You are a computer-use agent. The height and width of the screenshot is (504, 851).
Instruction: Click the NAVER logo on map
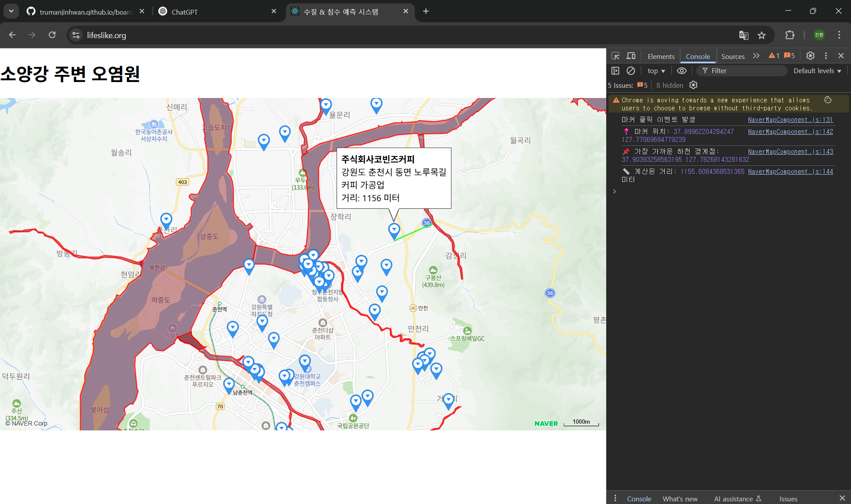(546, 423)
